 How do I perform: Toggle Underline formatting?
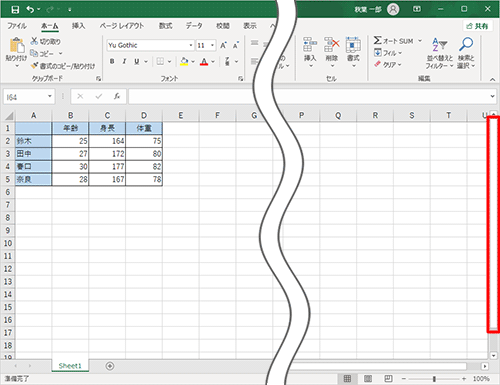click(x=137, y=61)
